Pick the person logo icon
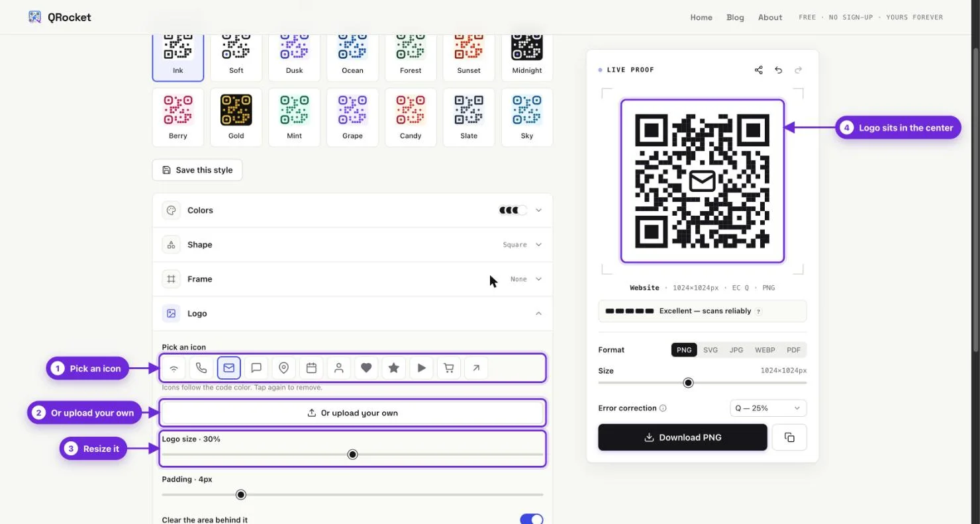 point(338,369)
